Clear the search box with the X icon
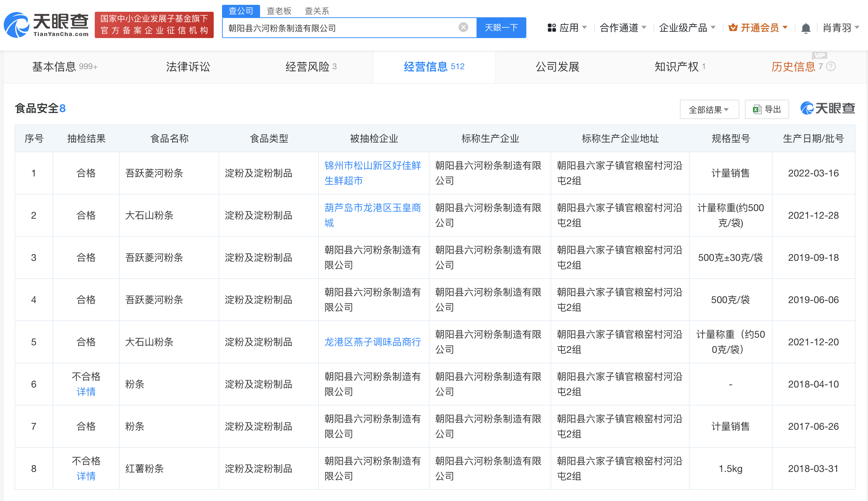Viewport: 868px width, 501px height. (x=463, y=27)
